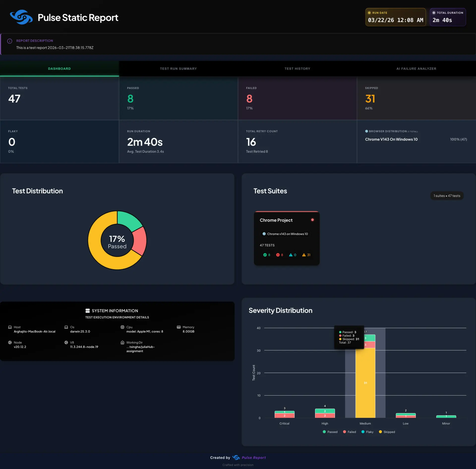The image size is (476, 469).
Task: Click the green passed checkmark icon in Chrome Project
Action: point(265,255)
